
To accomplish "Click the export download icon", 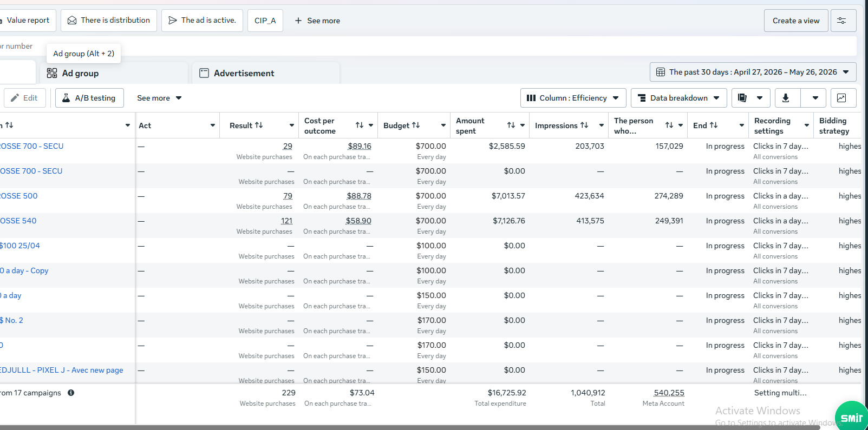I will tap(786, 98).
